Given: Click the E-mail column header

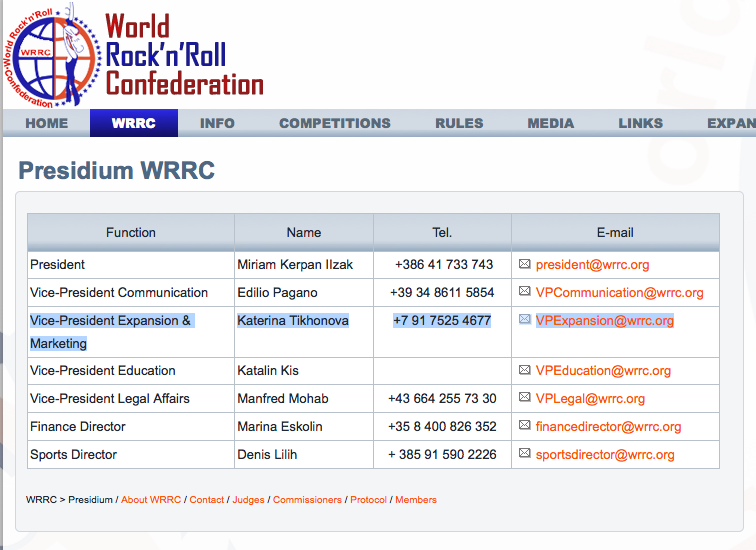Looking at the screenshot, I should (x=615, y=232).
